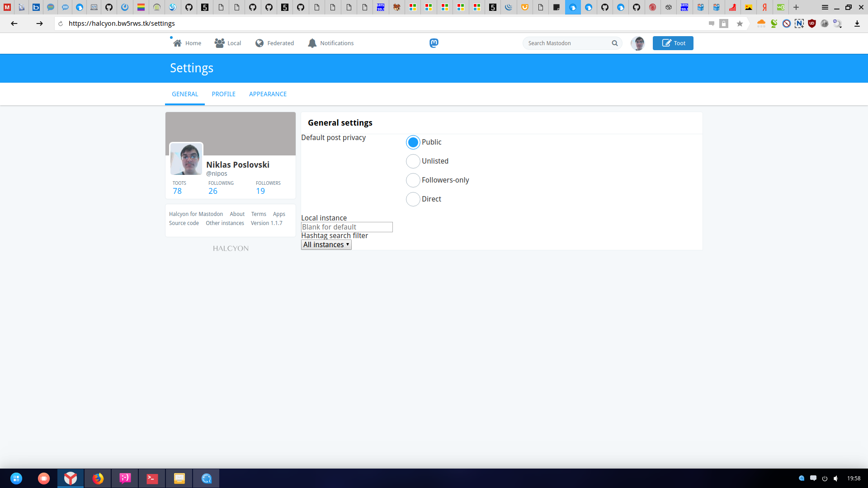Open Firefox from the taskbar
The height and width of the screenshot is (488, 868).
[98, 478]
